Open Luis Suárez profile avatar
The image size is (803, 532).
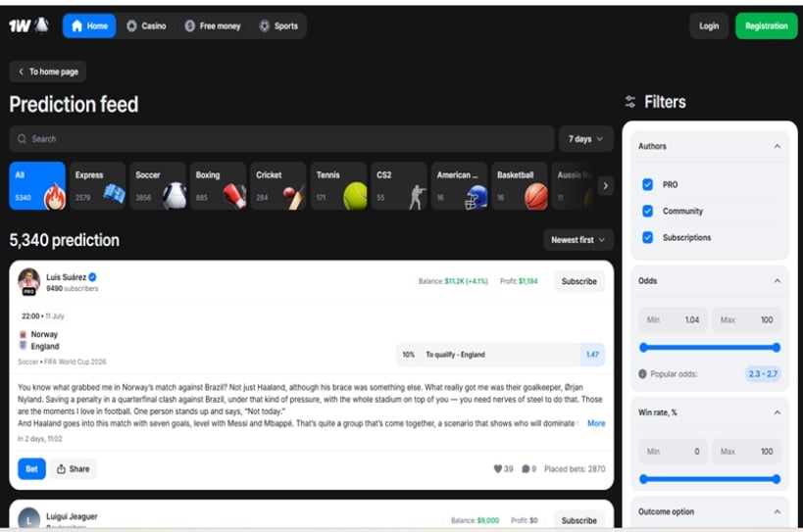28,281
